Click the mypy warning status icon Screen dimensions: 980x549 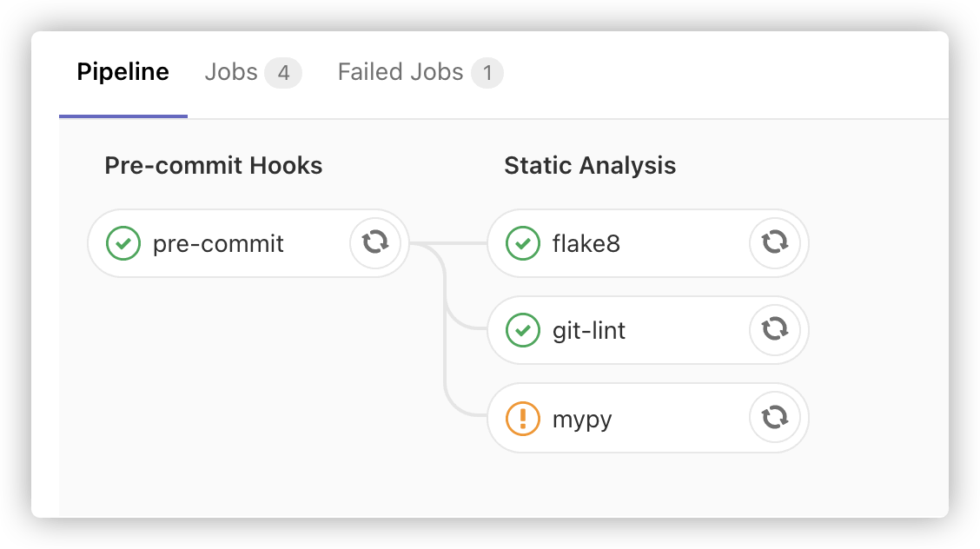pyautogui.click(x=523, y=420)
